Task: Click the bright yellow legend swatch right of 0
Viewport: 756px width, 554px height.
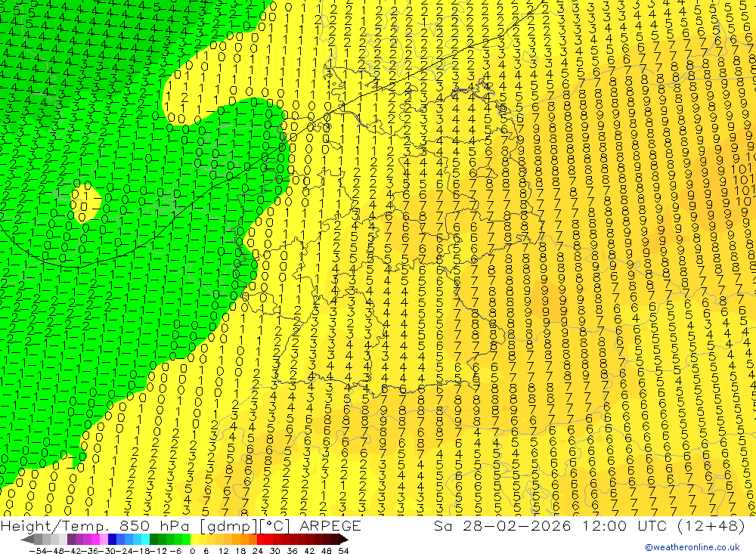Action: click(x=194, y=540)
